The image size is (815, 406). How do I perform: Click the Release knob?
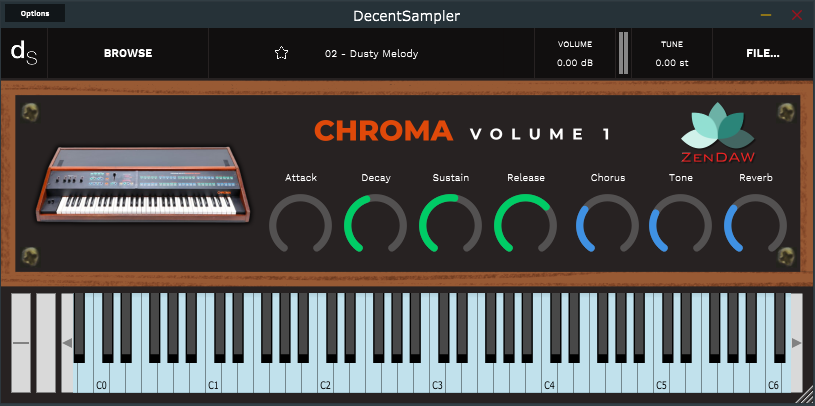coord(525,225)
